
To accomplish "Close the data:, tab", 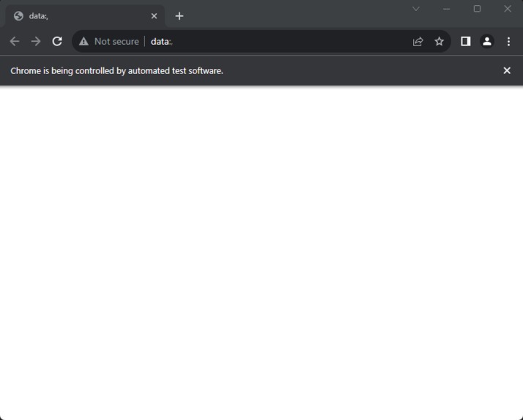I will 154,16.
